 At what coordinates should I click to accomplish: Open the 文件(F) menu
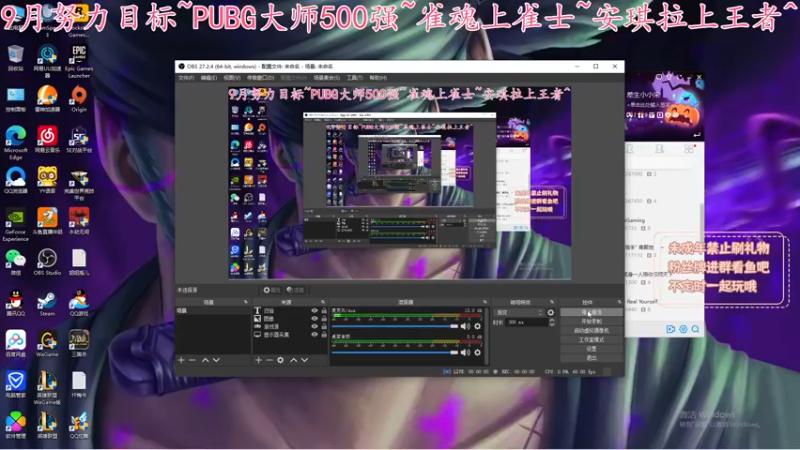pos(186,78)
